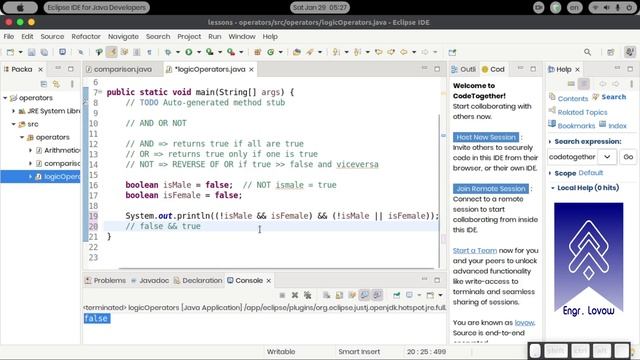
Task: Toggle Show Console on standard out
Action: pos(364,295)
